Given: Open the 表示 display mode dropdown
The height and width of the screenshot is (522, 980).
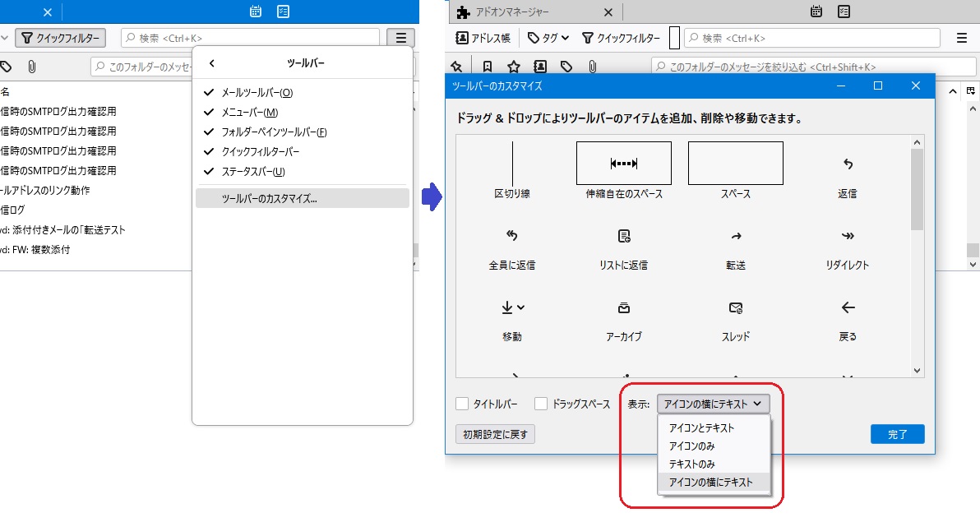Looking at the screenshot, I should [x=713, y=404].
